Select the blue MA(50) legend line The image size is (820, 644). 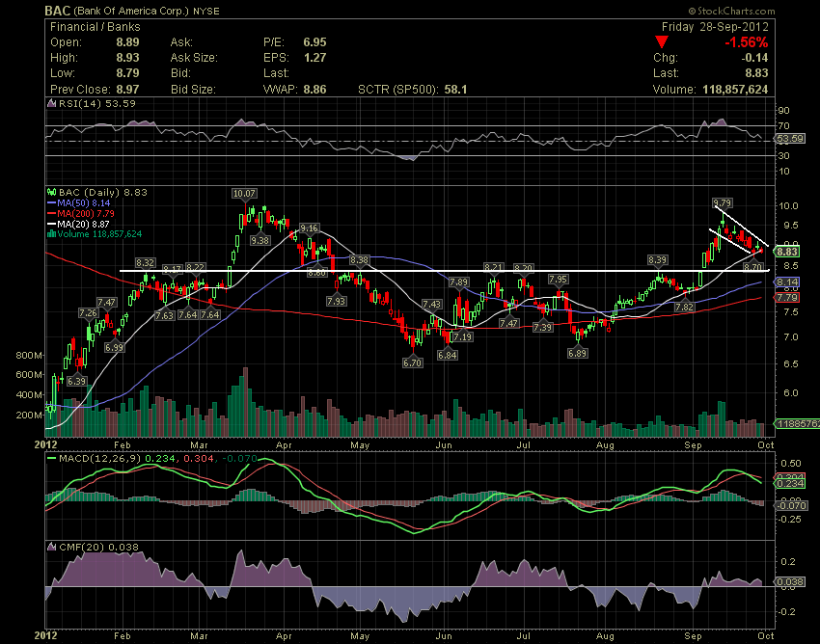point(51,202)
